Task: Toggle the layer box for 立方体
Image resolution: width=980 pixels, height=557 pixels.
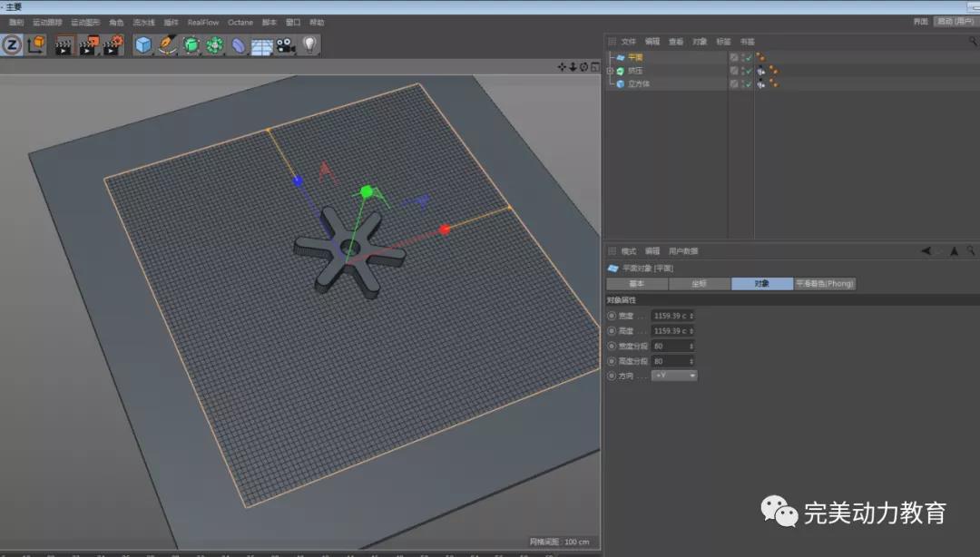Action: point(734,83)
